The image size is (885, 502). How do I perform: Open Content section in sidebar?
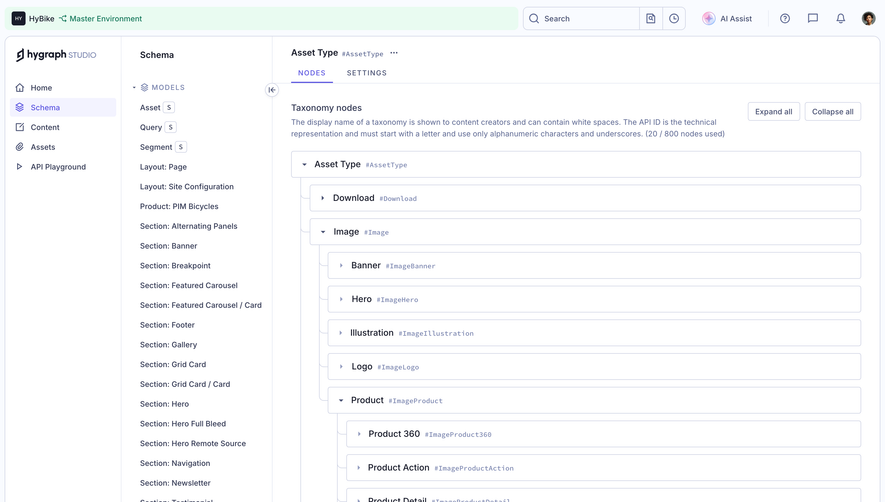[63, 127]
